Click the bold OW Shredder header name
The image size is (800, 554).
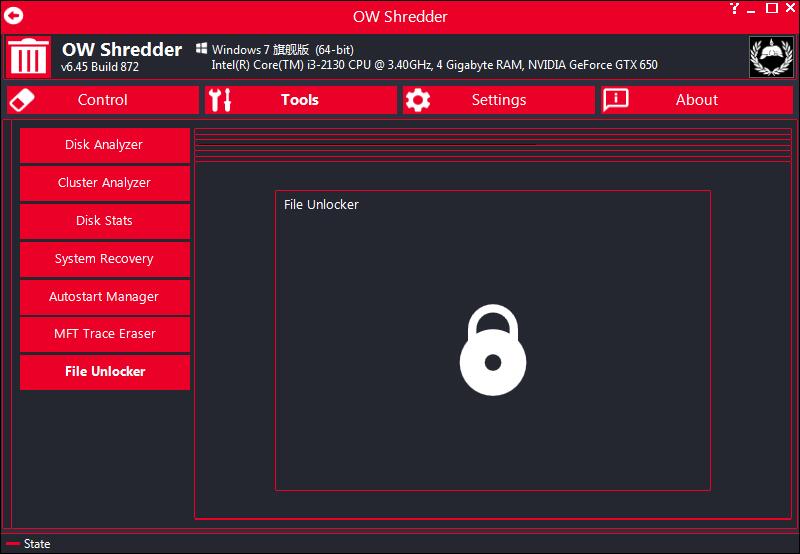coord(122,49)
